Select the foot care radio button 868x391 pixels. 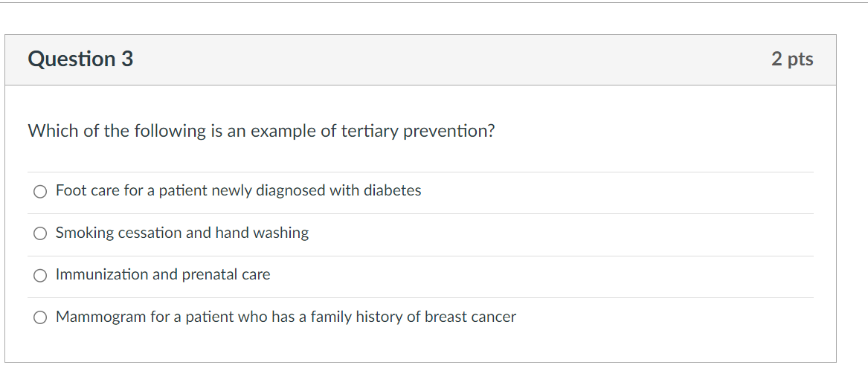(x=40, y=192)
